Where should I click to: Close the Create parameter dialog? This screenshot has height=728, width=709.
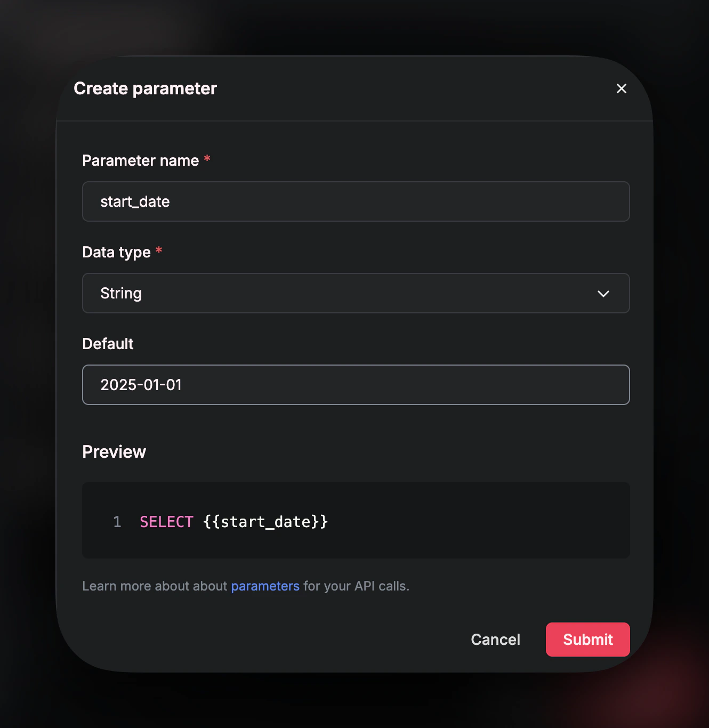621,88
